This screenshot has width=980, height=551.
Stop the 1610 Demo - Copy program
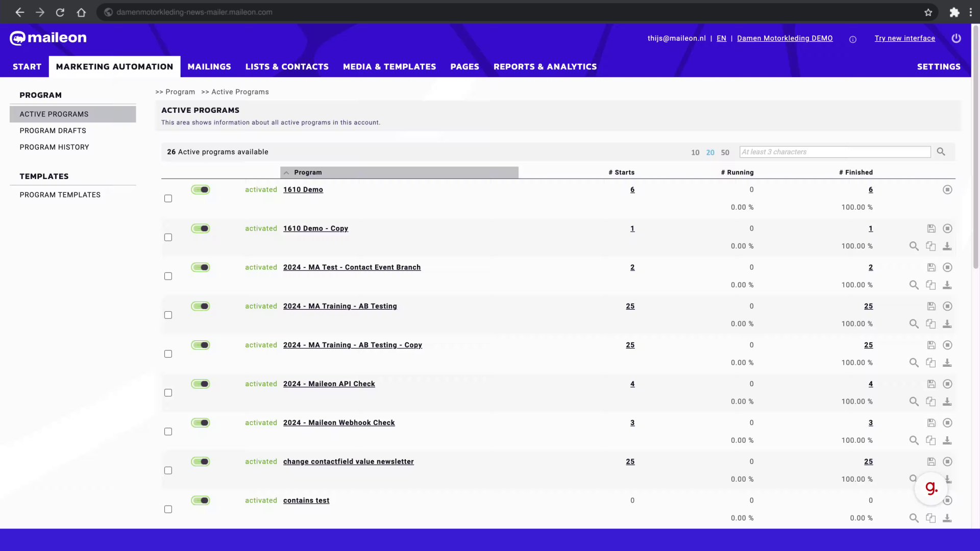click(947, 229)
